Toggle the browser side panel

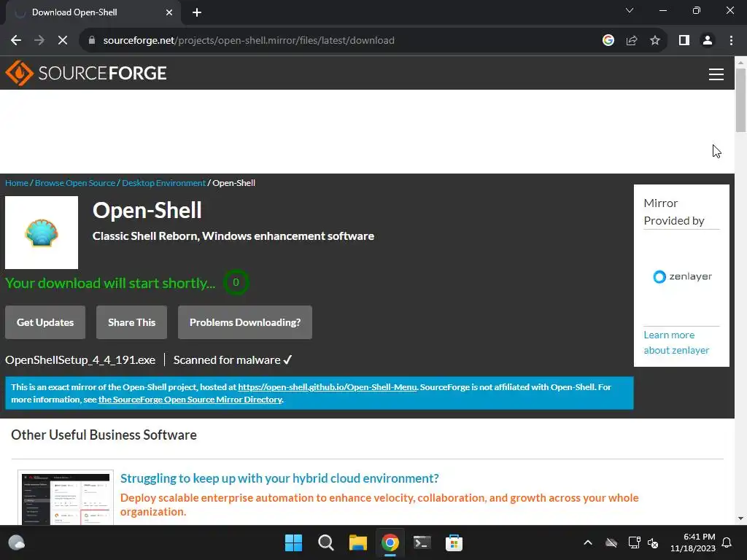[x=684, y=41]
